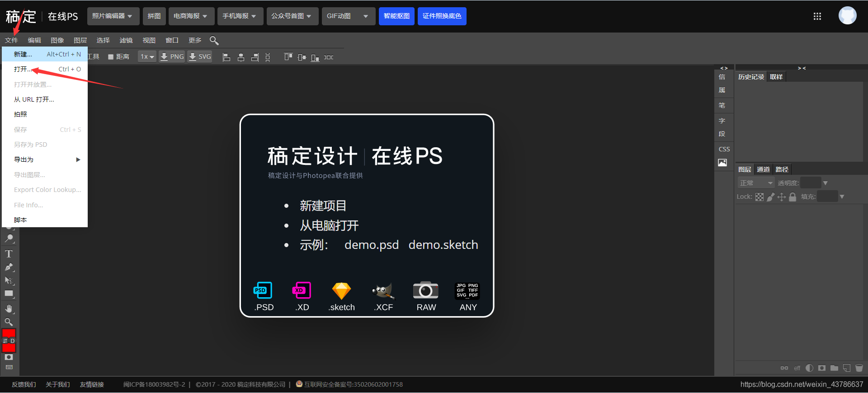Toggle the 距离 checkbox
Screen dimensions: 868x393
[111, 57]
